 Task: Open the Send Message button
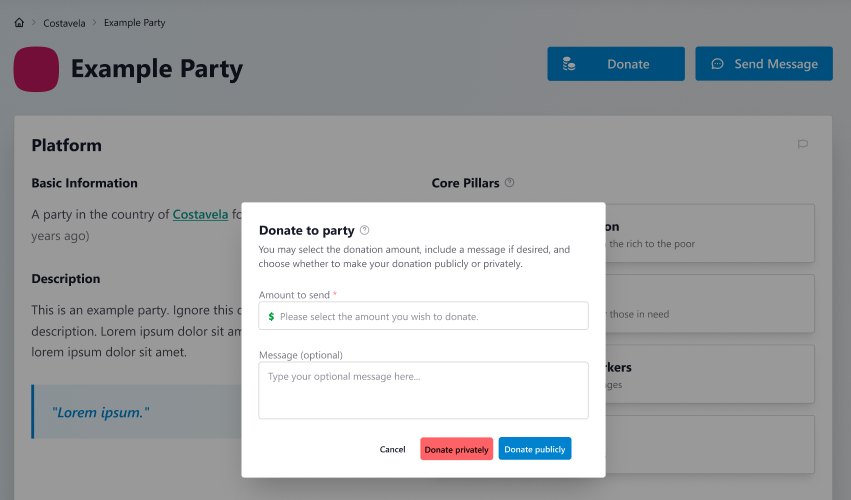[x=764, y=64]
